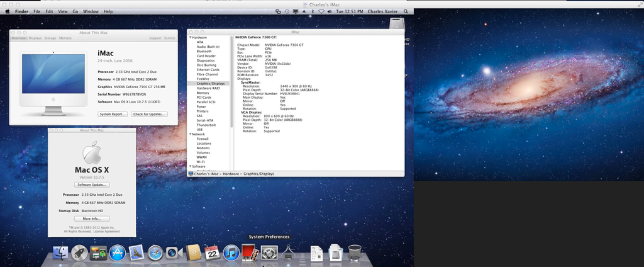Select the Overview tab
Screen dimensions: 644x267
[x=18, y=38]
